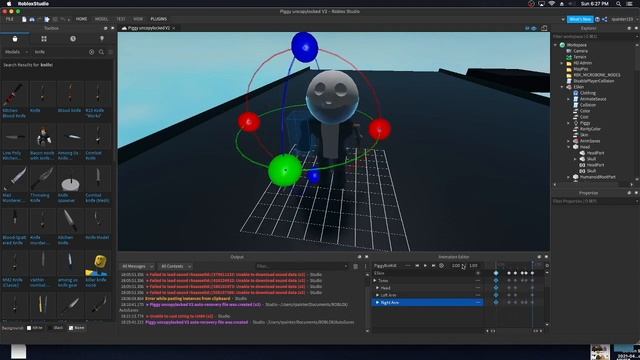Image resolution: width=640 pixels, height=360 pixels.
Task: Open Animation Editor timeline settings gear
Action: coord(547,266)
